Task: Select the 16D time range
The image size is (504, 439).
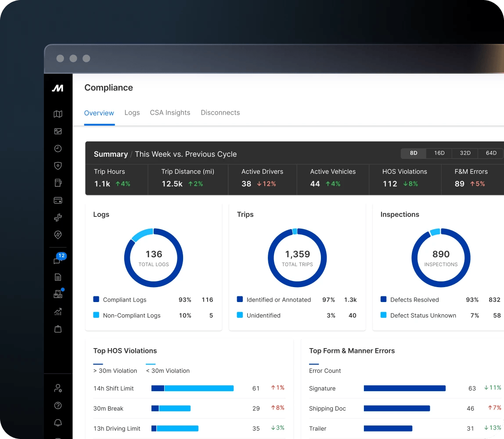Action: click(439, 153)
